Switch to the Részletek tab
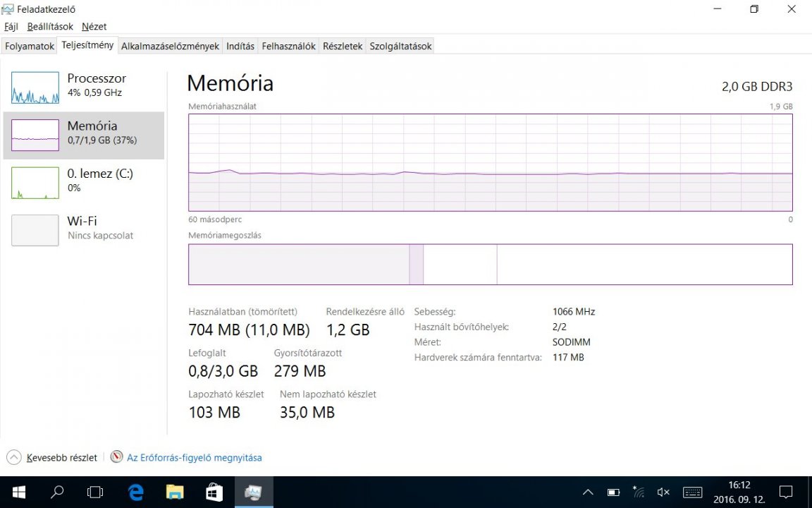This screenshot has height=508, width=812. (343, 47)
